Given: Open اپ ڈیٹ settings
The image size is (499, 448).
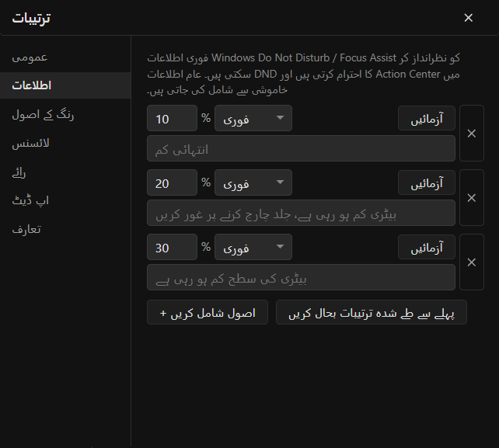Looking at the screenshot, I should pos(65,200).
